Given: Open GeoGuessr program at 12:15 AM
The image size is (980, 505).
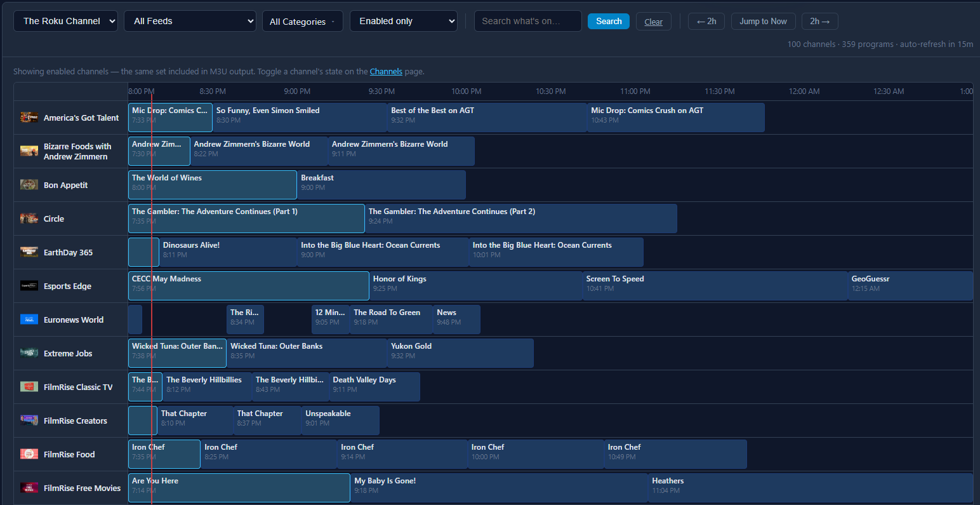Looking at the screenshot, I should [x=910, y=286].
